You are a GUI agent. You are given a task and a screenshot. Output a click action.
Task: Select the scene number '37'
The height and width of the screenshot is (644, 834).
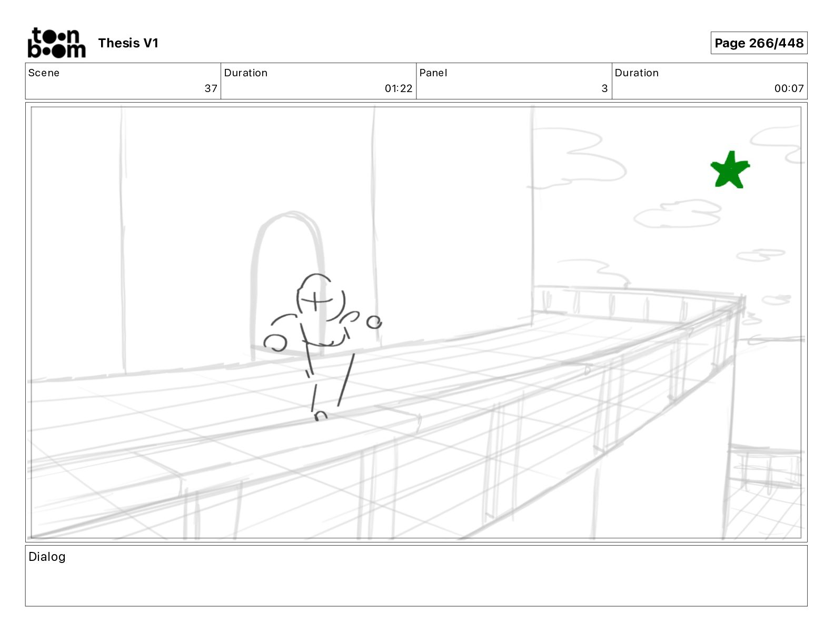[211, 88]
